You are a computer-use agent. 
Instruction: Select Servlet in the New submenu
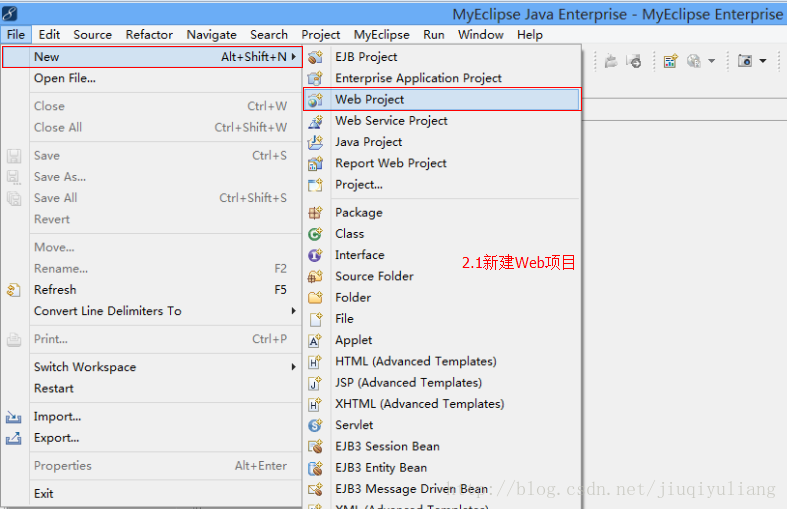tap(442, 425)
